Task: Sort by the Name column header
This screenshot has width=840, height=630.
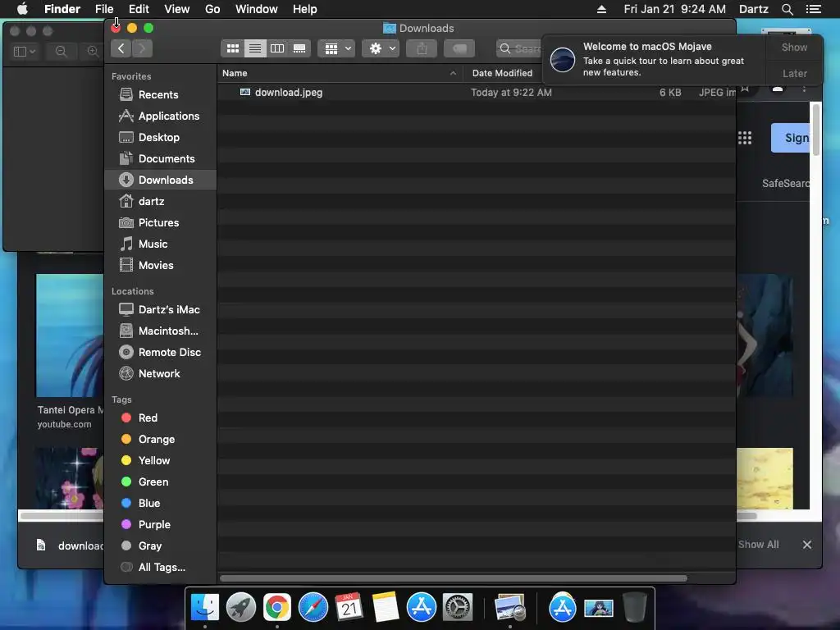Action: tap(340, 73)
